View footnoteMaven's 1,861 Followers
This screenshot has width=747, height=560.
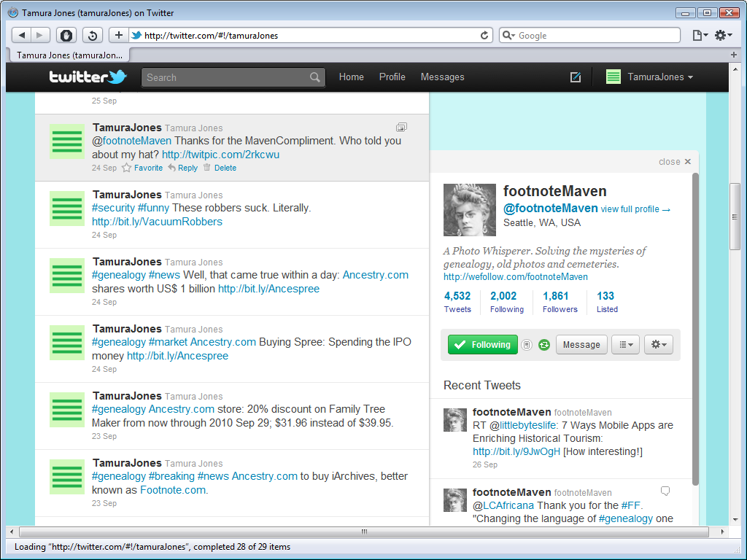point(560,303)
